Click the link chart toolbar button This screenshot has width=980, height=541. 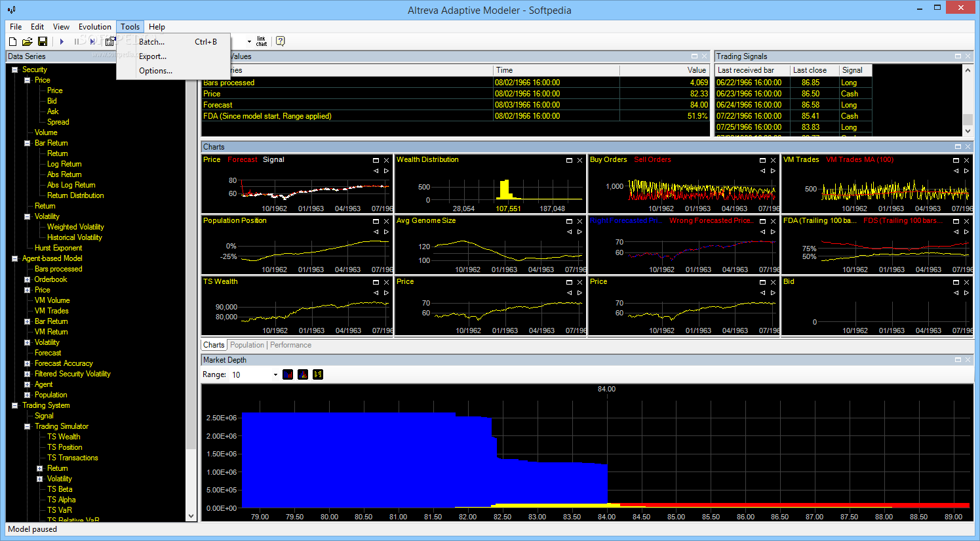click(262, 41)
